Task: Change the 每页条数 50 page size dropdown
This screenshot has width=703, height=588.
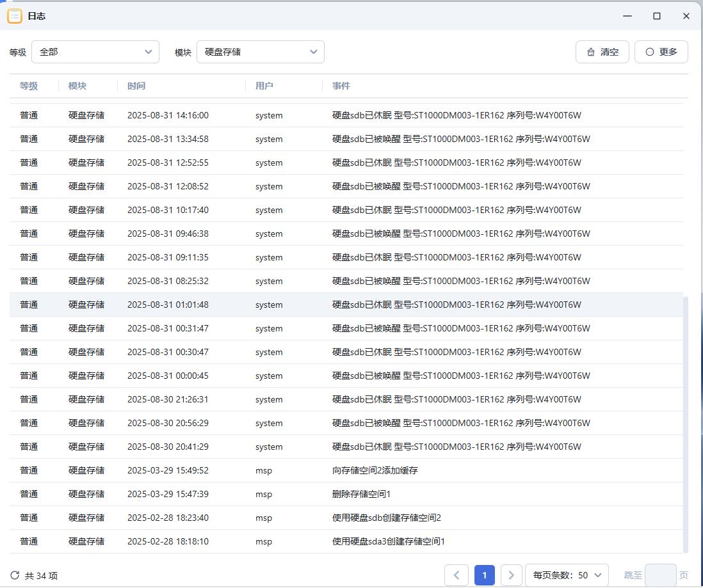Action: click(x=567, y=575)
